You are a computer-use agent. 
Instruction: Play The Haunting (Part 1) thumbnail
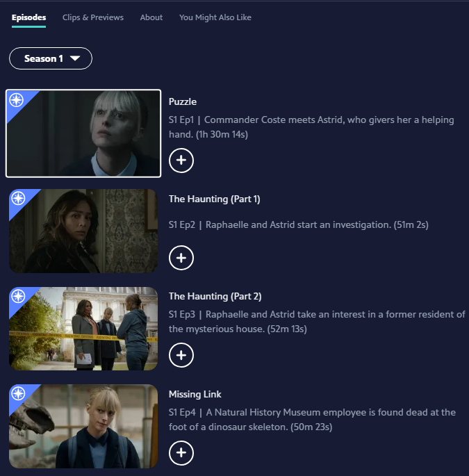tap(83, 231)
